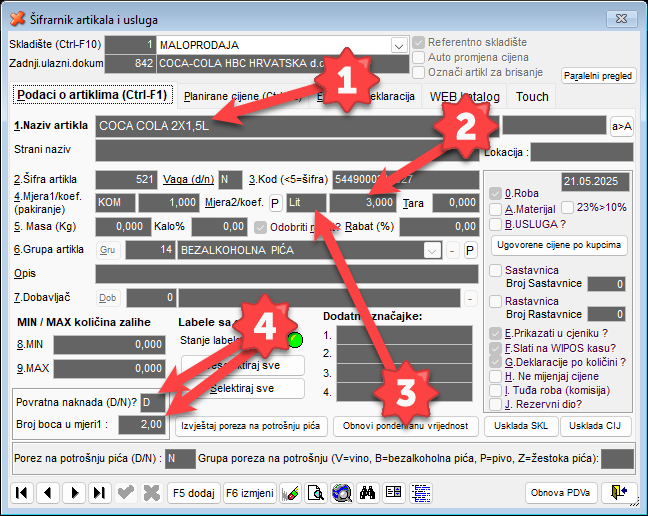Go to the previous record
Screen dimensions: 648x516
(x=46, y=492)
